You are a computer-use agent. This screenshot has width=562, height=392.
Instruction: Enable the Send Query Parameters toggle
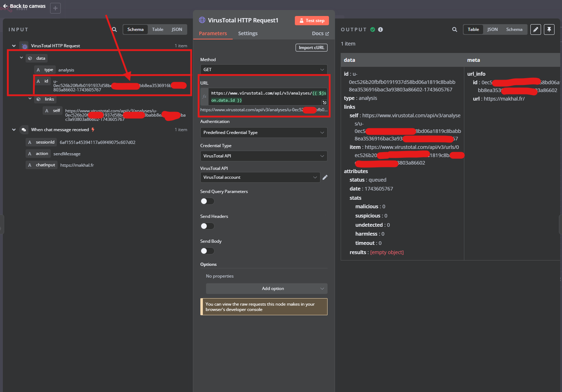[x=207, y=201]
